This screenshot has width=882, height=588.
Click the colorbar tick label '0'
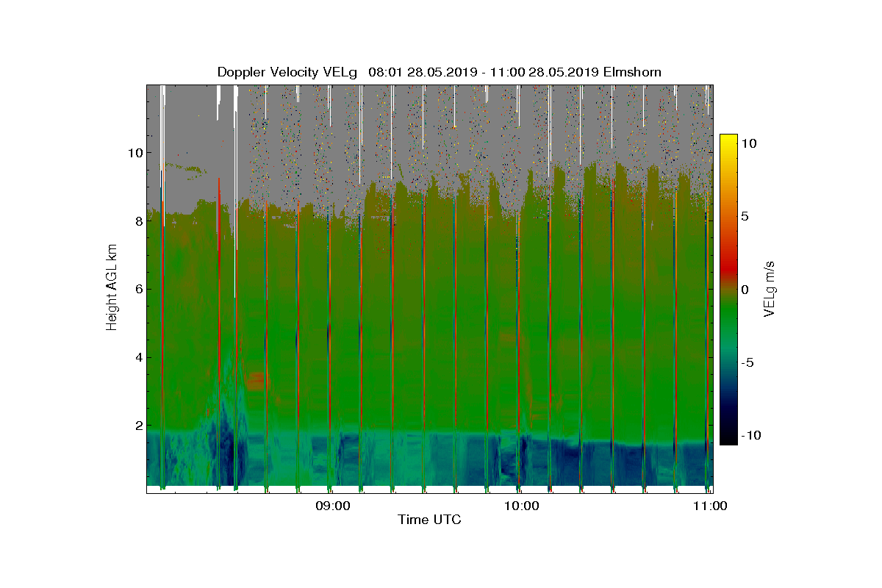coord(745,289)
